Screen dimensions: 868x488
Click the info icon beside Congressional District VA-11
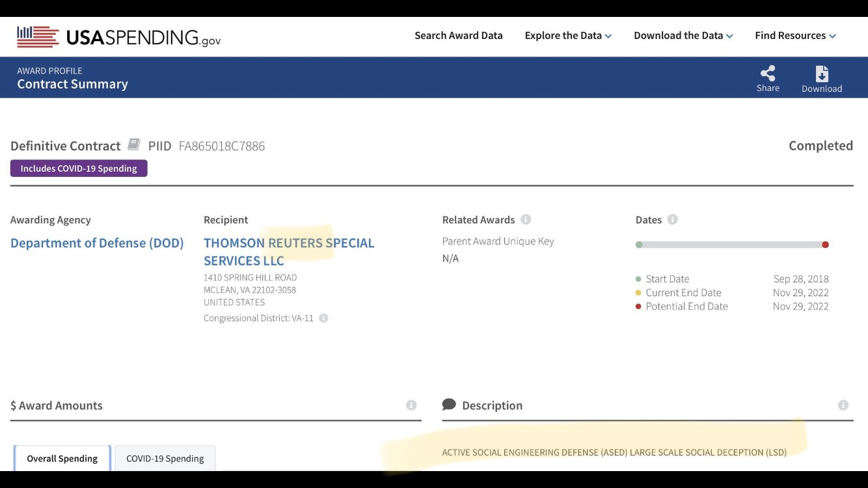323,318
